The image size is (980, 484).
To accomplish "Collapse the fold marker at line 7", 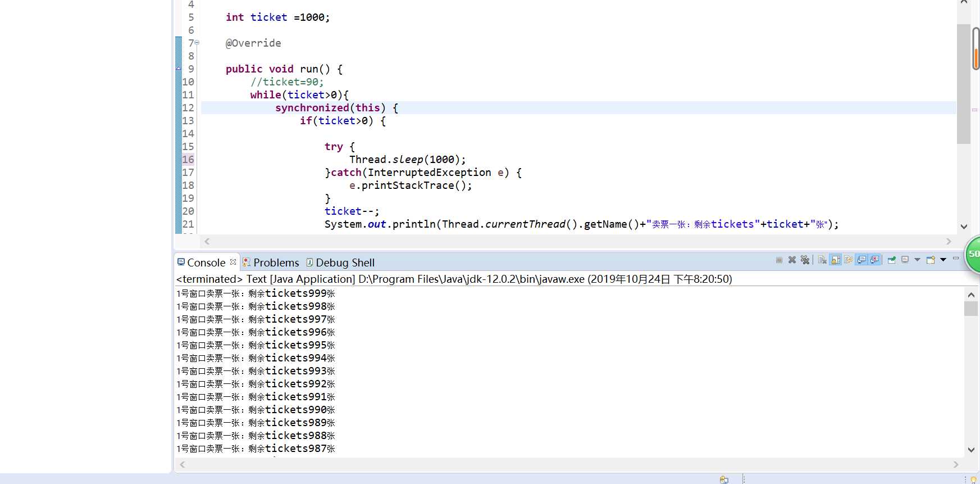I will (197, 43).
